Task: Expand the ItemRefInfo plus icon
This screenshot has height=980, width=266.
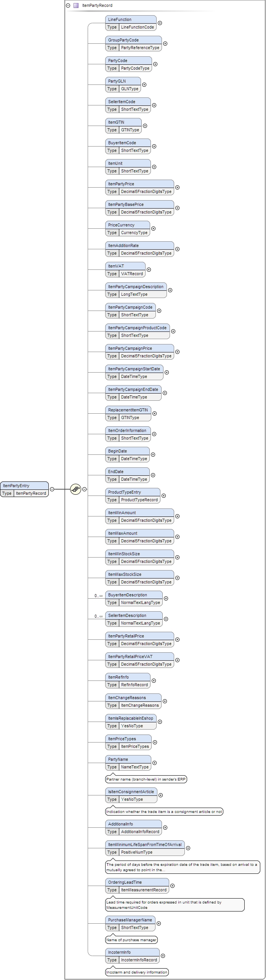Action: click(154, 680)
